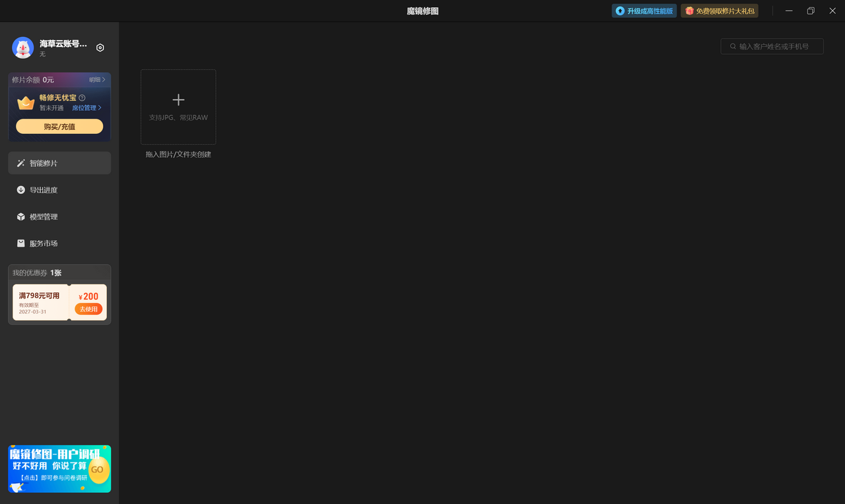Image resolution: width=845 pixels, height=504 pixels.
Task: Close the 魔镜修图 window
Action: click(832, 11)
